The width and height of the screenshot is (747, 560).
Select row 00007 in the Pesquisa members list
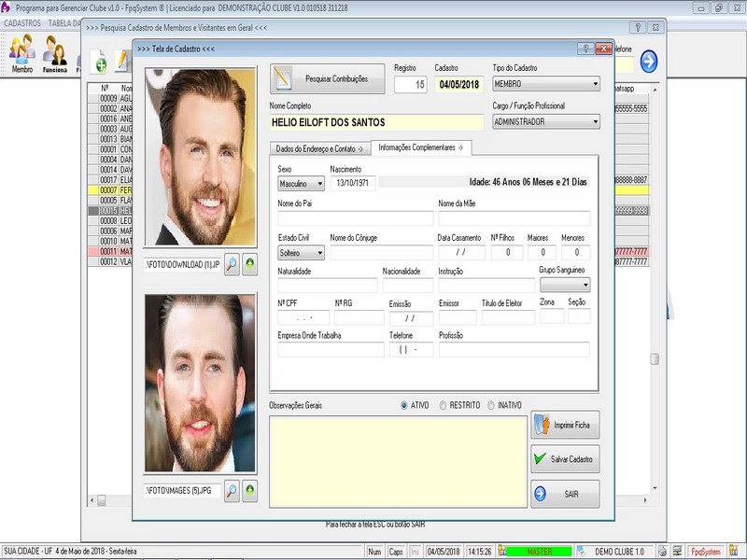pyautogui.click(x=110, y=190)
